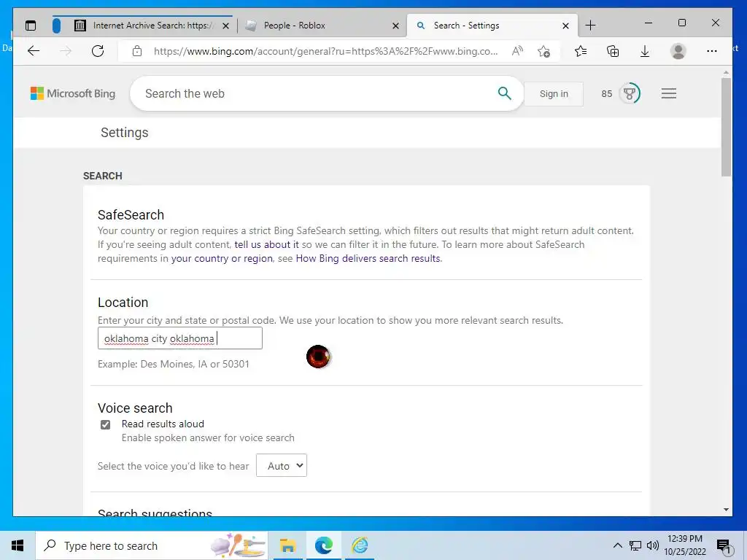Open Collections in toolbar

(613, 51)
